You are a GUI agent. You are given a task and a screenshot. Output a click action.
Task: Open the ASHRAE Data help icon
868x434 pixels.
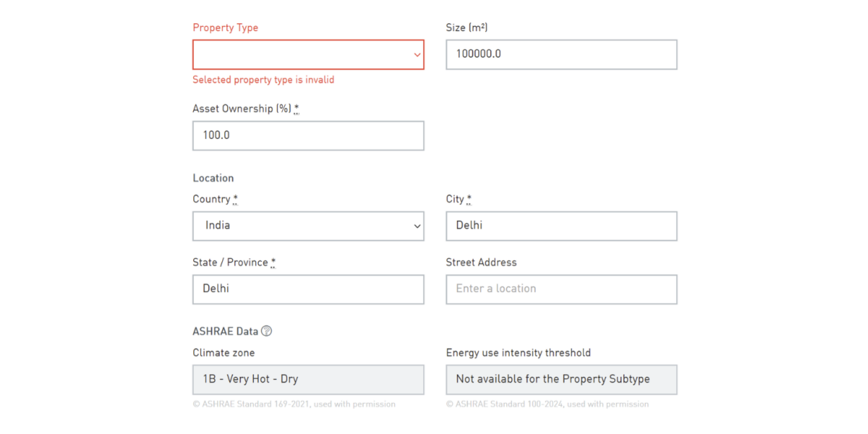tap(266, 331)
